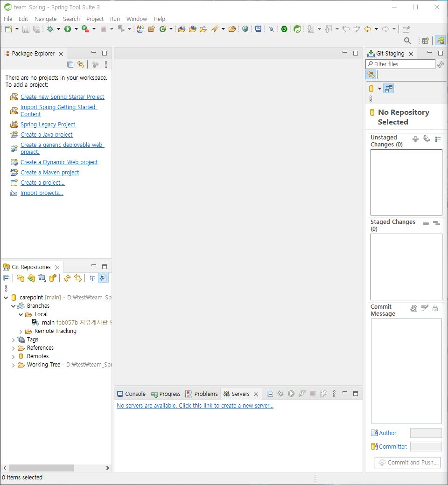Toggle hierarchical branch layout in Git Repositories
The image size is (448, 485).
tap(92, 278)
